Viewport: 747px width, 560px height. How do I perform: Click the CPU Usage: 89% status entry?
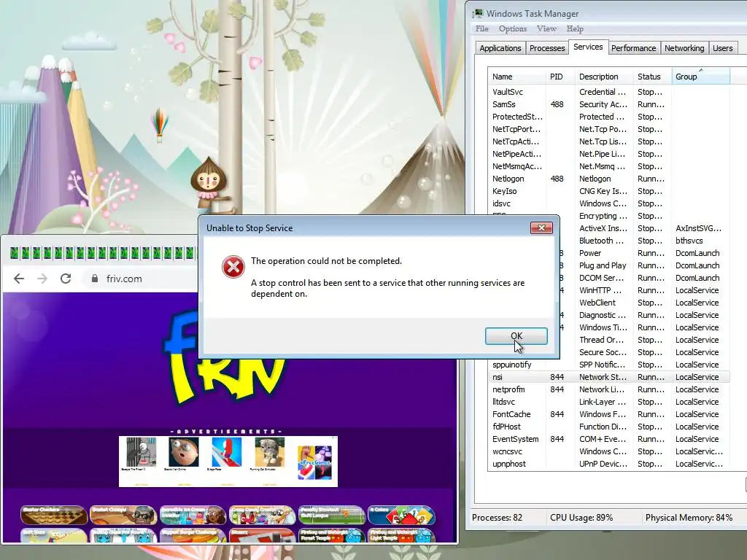click(x=581, y=517)
